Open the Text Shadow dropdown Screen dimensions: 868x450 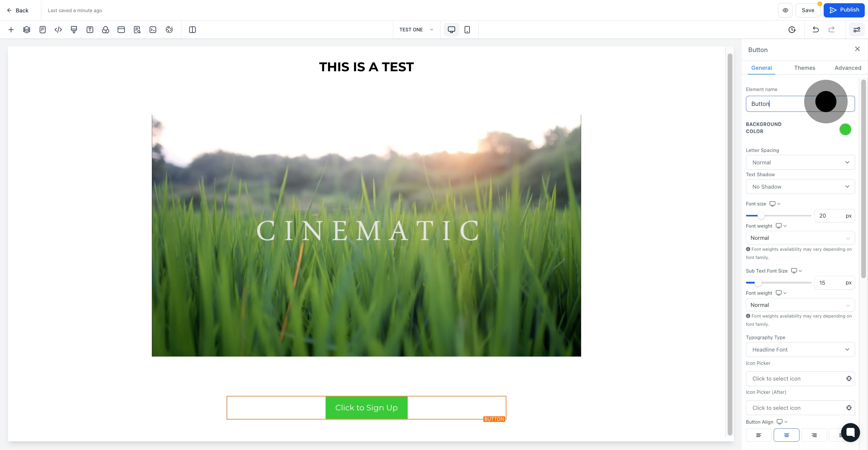(800, 187)
